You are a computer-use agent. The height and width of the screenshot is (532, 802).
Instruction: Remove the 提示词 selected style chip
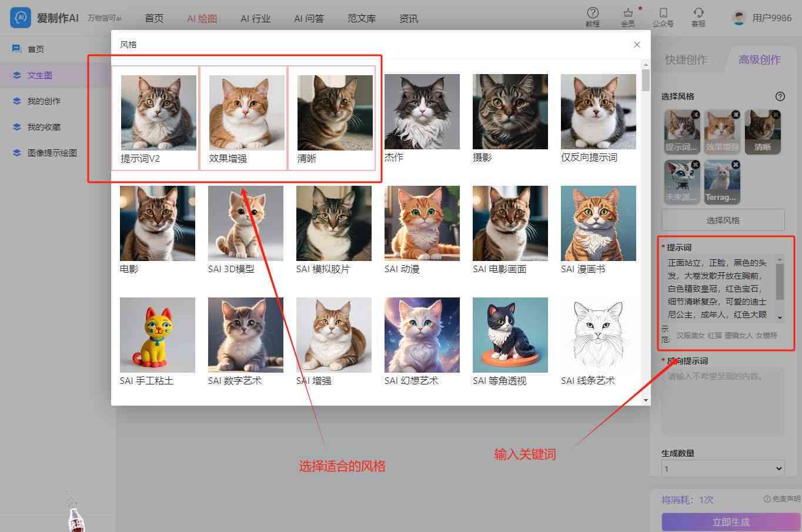(696, 115)
